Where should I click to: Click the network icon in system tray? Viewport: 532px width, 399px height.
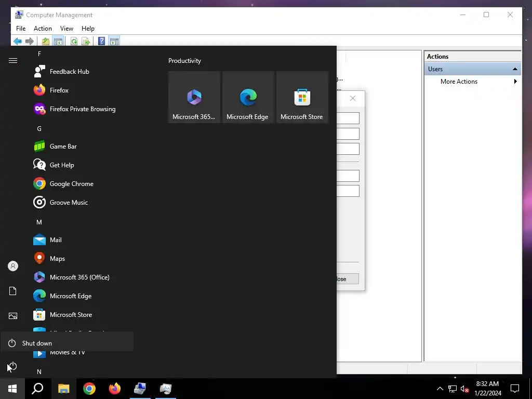click(x=453, y=389)
